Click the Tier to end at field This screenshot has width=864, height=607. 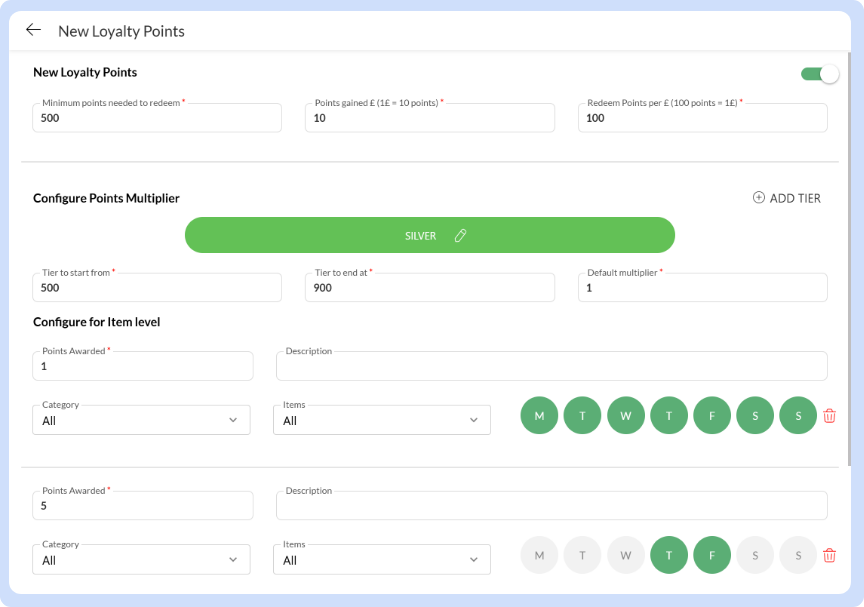point(429,288)
